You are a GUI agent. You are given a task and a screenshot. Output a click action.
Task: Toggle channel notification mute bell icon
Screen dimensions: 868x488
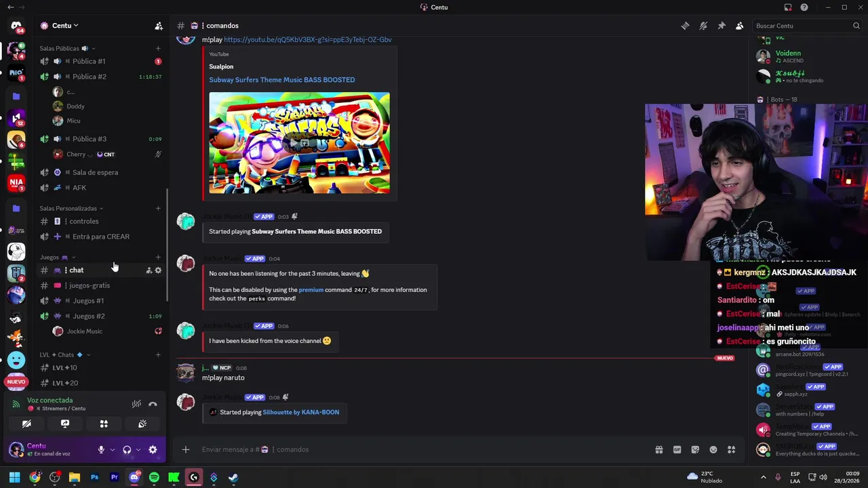pos(703,26)
